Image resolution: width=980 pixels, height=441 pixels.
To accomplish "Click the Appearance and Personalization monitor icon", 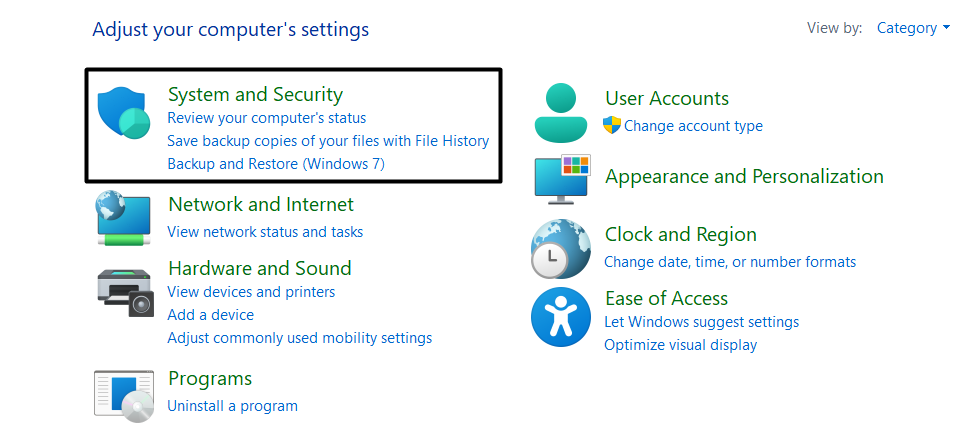I will point(562,181).
